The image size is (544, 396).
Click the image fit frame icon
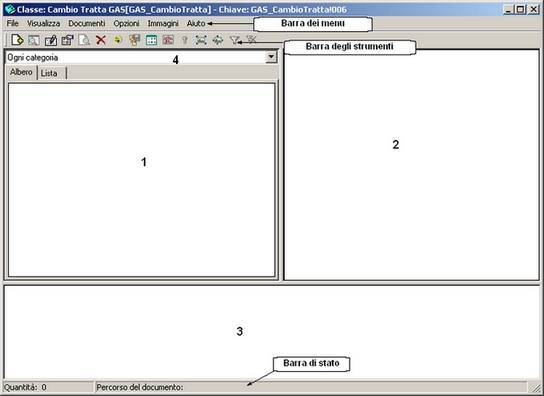point(201,40)
